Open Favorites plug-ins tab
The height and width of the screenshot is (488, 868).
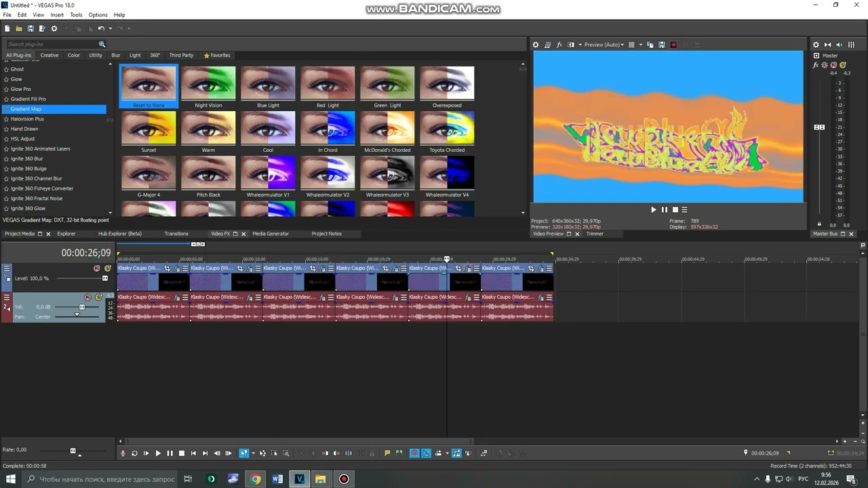click(x=217, y=56)
